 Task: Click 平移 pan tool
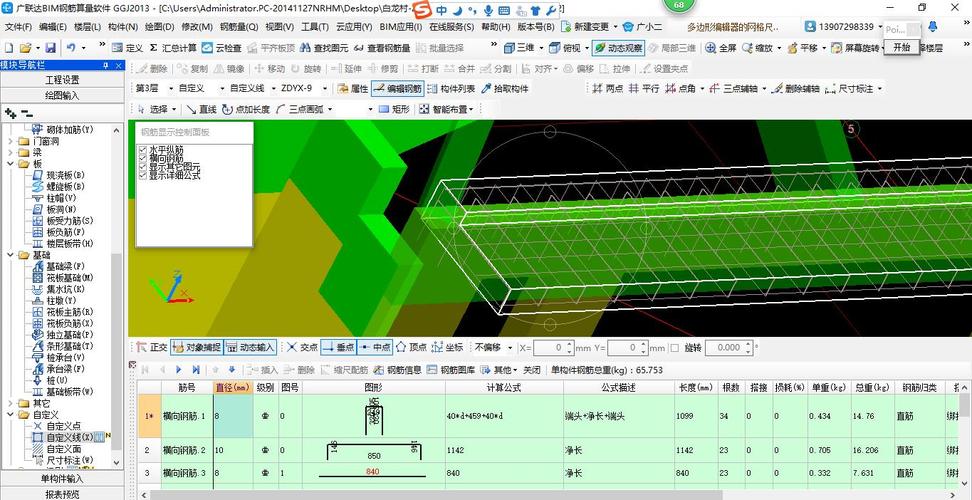click(803, 48)
